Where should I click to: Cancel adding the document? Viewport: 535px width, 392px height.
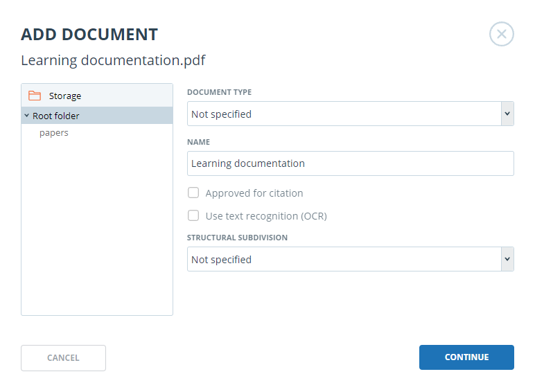pos(64,358)
